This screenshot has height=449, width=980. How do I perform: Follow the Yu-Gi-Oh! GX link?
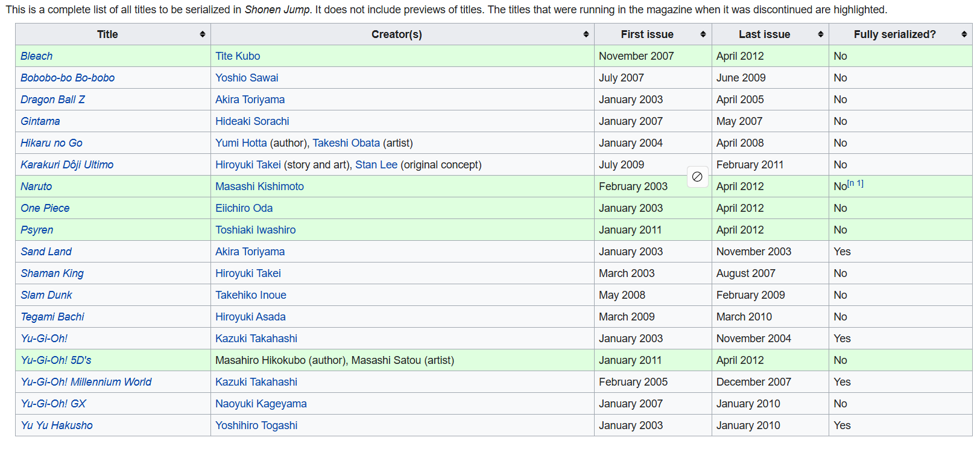coord(53,404)
